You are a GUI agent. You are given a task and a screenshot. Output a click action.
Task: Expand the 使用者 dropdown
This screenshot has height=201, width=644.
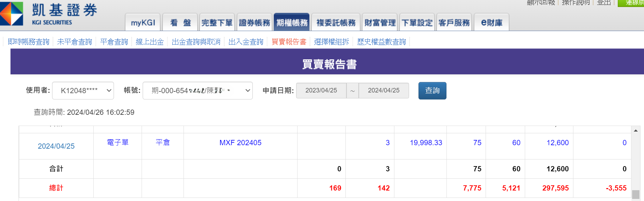click(83, 91)
